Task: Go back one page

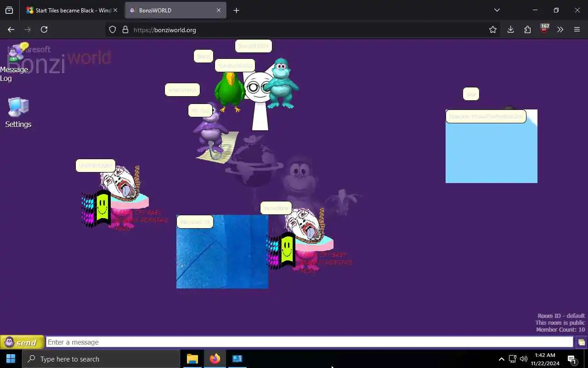Action: pos(11,29)
